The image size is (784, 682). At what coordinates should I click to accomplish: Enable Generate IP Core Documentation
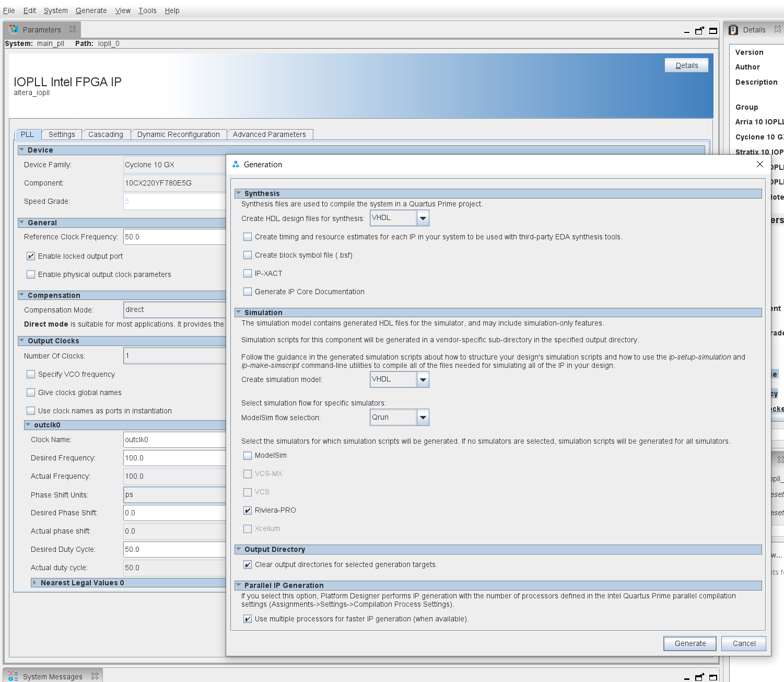pyautogui.click(x=248, y=292)
